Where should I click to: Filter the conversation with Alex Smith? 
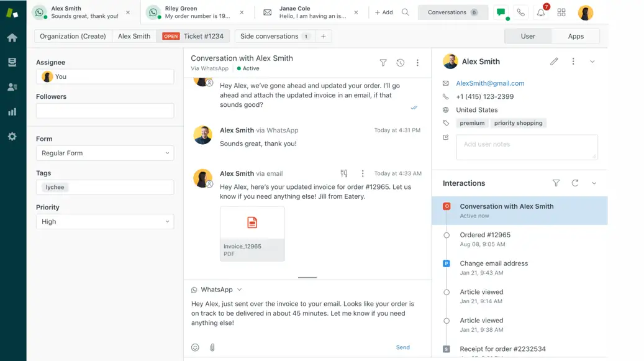click(383, 62)
